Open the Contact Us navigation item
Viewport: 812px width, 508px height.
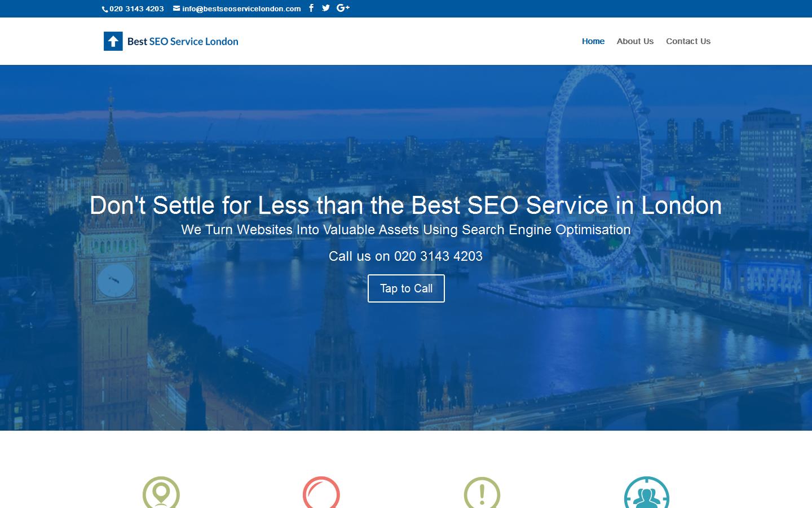(x=688, y=41)
